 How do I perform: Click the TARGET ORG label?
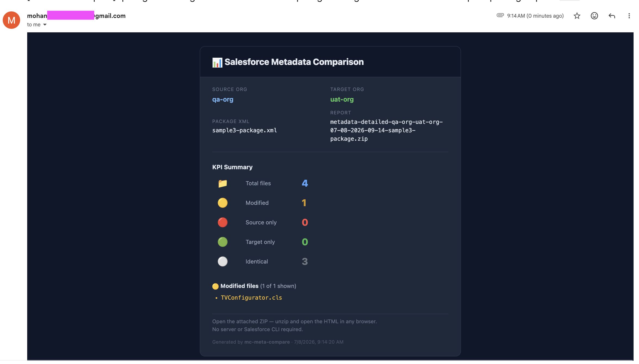347,89
